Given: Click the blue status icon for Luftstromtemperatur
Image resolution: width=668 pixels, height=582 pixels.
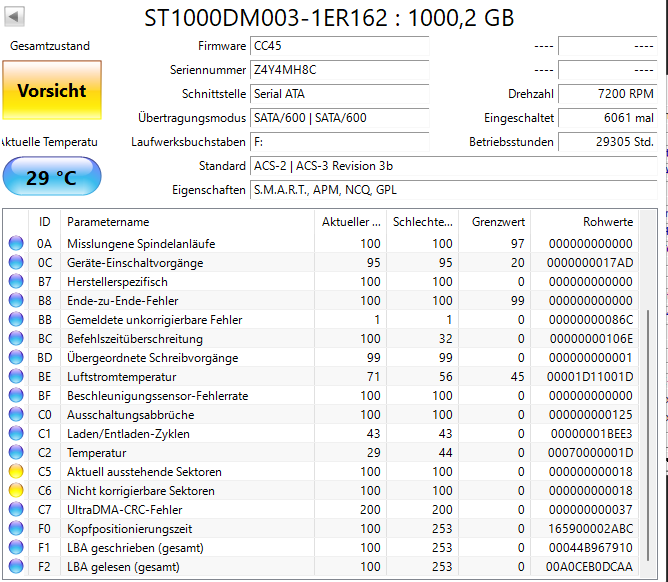Looking at the screenshot, I should tap(16, 376).
